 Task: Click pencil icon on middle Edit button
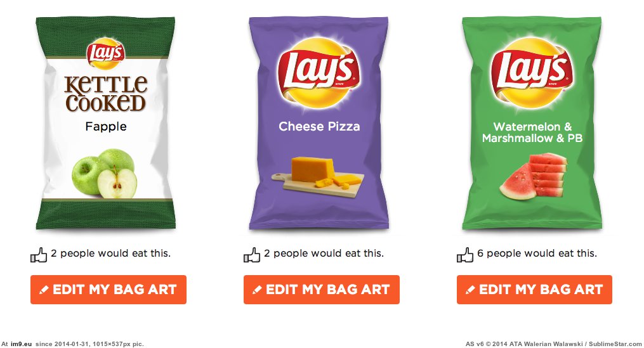[x=257, y=290]
